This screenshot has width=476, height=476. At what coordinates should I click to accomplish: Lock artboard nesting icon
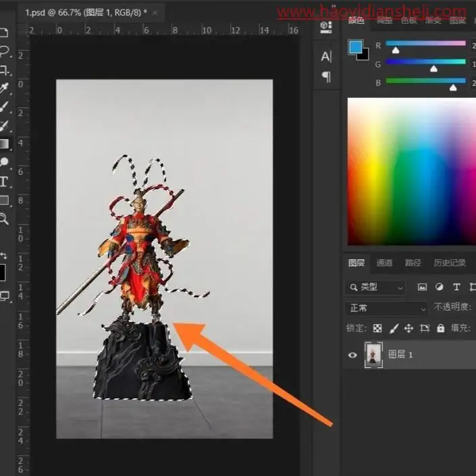tap(425, 328)
